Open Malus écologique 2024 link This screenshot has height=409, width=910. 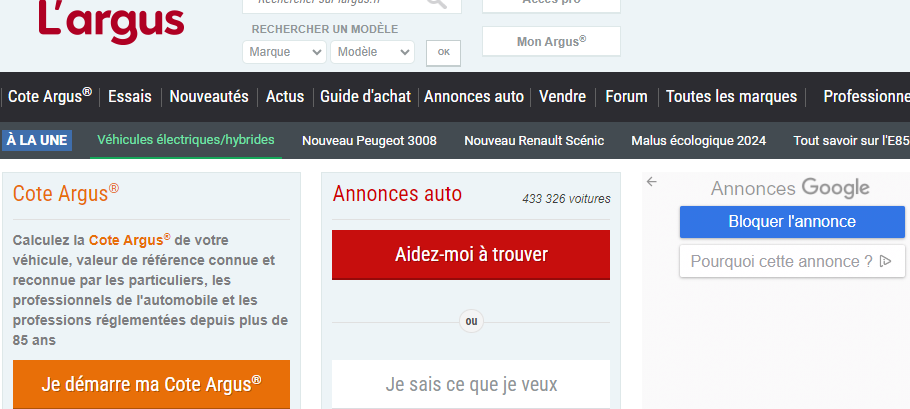(699, 140)
